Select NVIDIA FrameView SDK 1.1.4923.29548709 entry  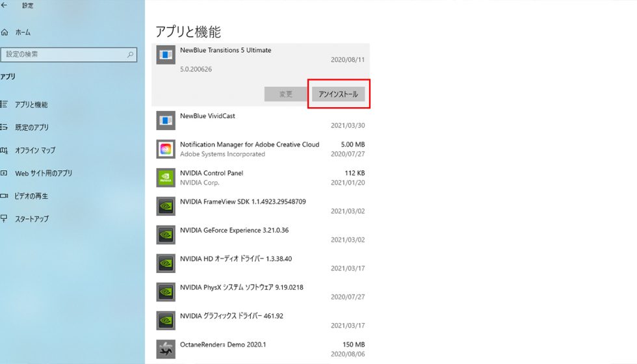click(x=261, y=207)
